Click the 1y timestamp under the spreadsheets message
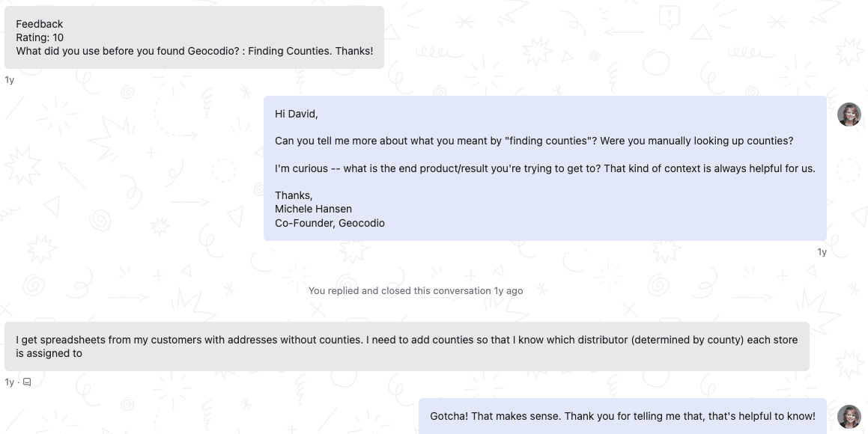The width and height of the screenshot is (868, 434). click(10, 382)
